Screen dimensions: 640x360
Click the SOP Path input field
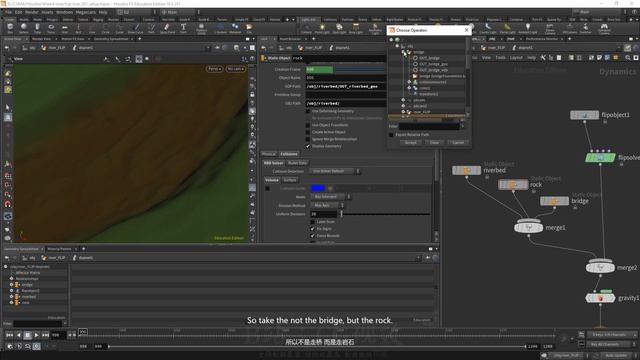tap(345, 87)
